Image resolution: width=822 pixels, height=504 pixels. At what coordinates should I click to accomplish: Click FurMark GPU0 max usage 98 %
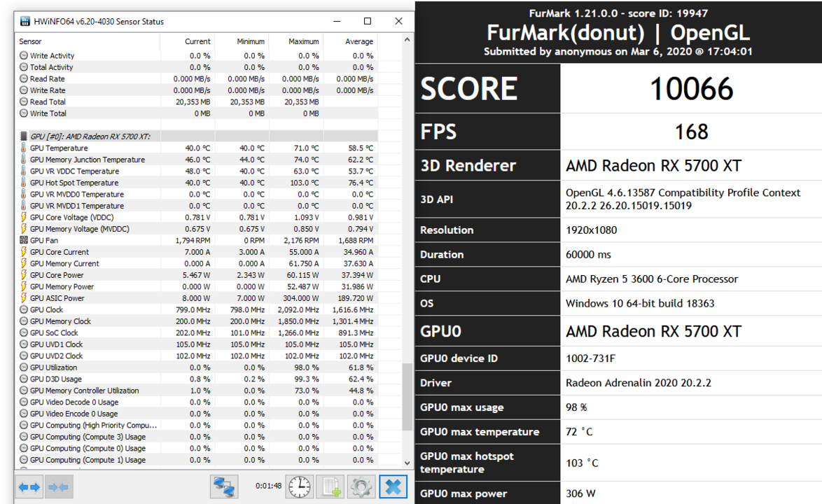[x=576, y=407]
